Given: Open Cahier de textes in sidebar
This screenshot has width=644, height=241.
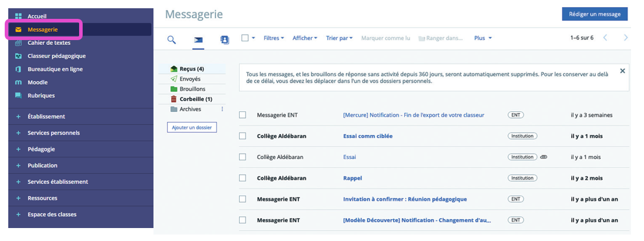Looking at the screenshot, I should coord(49,42).
